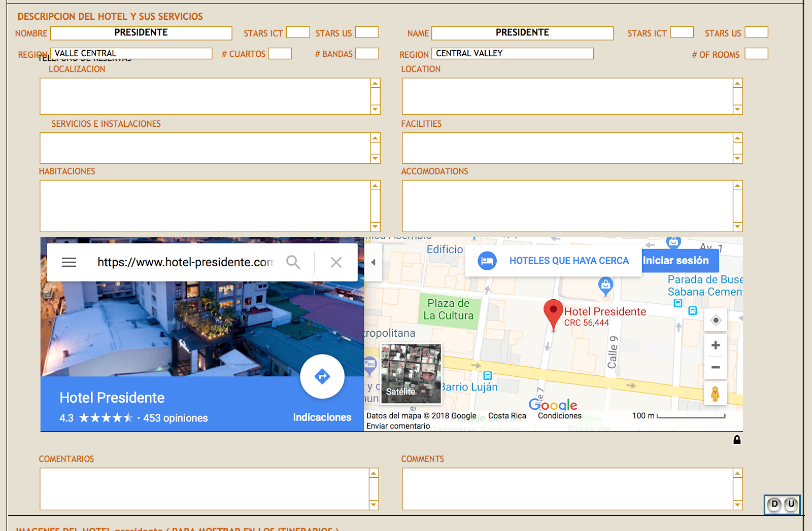This screenshot has width=812, height=531.
Task: Click the padlock icon below the map
Action: coord(737,440)
